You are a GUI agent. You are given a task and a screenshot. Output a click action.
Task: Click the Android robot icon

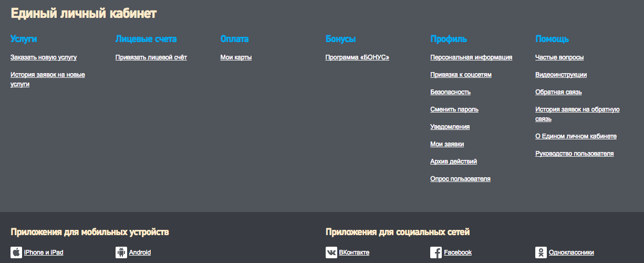click(121, 252)
